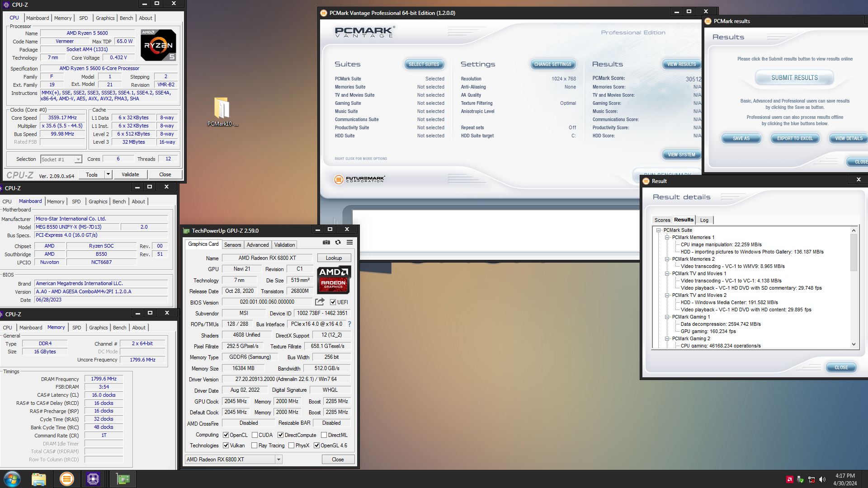868x488 pixels.
Task: Click the network disconnected tray icon
Action: point(811,479)
